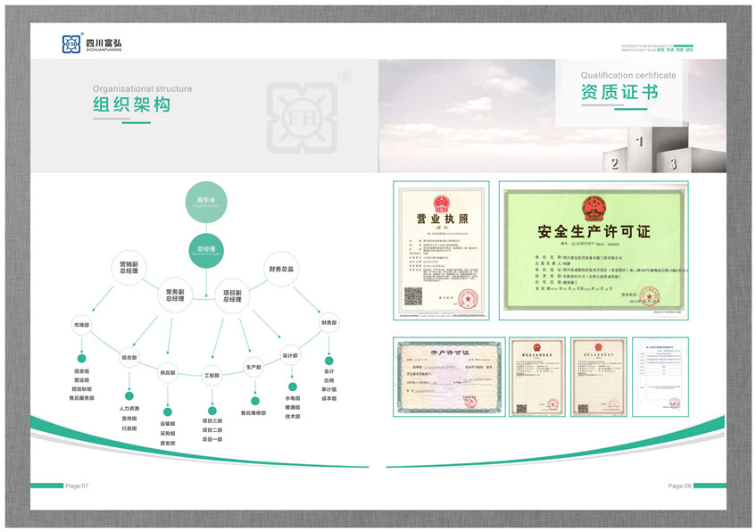756x532 pixels.
Task: Click the 运输组 text
Action: 168,424
